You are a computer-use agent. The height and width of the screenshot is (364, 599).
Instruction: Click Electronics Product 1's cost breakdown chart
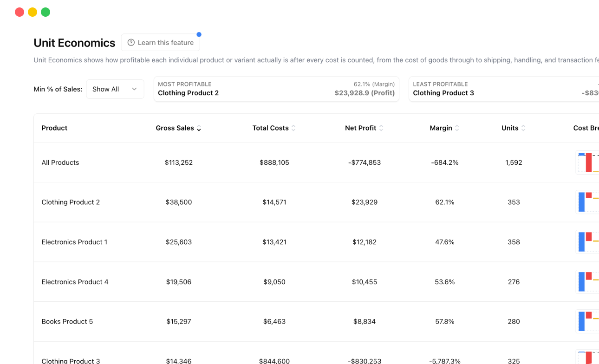click(x=587, y=242)
